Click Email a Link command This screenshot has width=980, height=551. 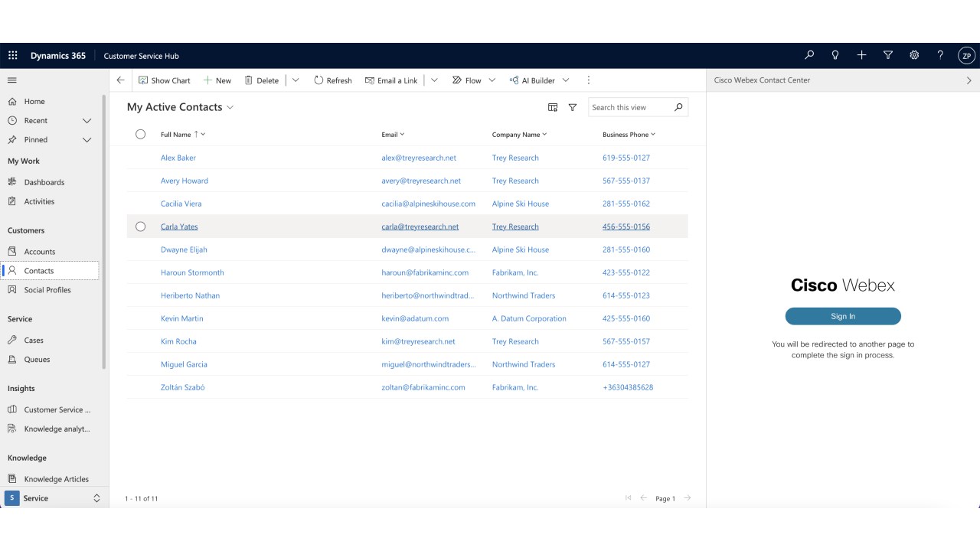[x=391, y=80]
